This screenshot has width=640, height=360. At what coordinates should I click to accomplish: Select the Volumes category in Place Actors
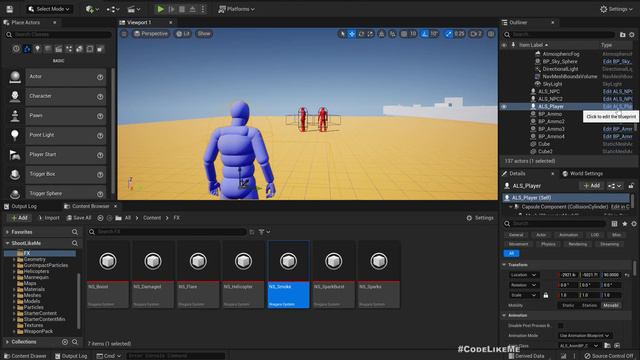coord(90,49)
